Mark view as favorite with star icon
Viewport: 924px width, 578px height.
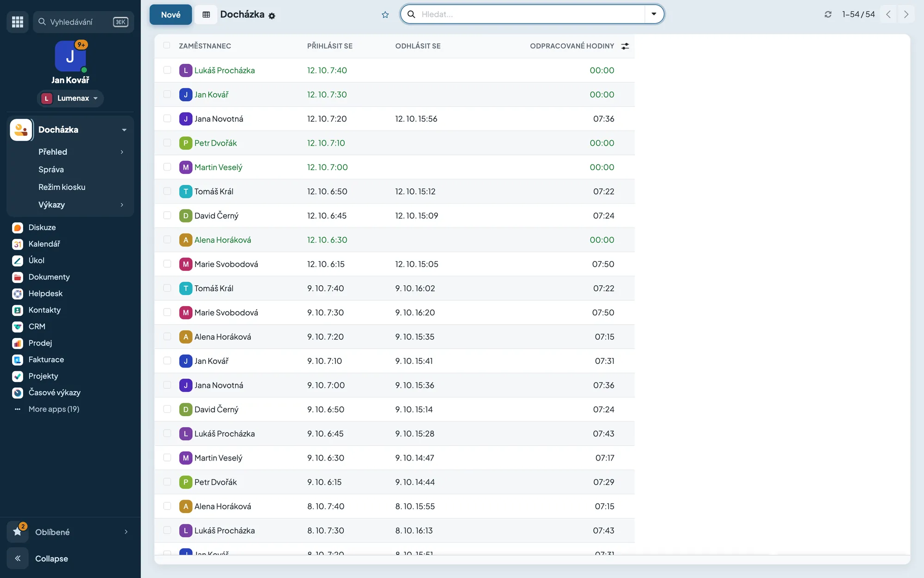tap(385, 15)
